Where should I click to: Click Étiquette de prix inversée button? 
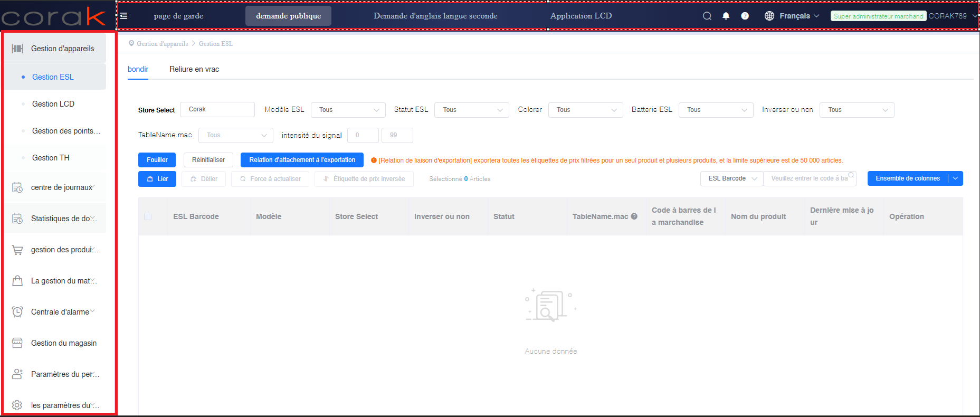pyautogui.click(x=364, y=179)
